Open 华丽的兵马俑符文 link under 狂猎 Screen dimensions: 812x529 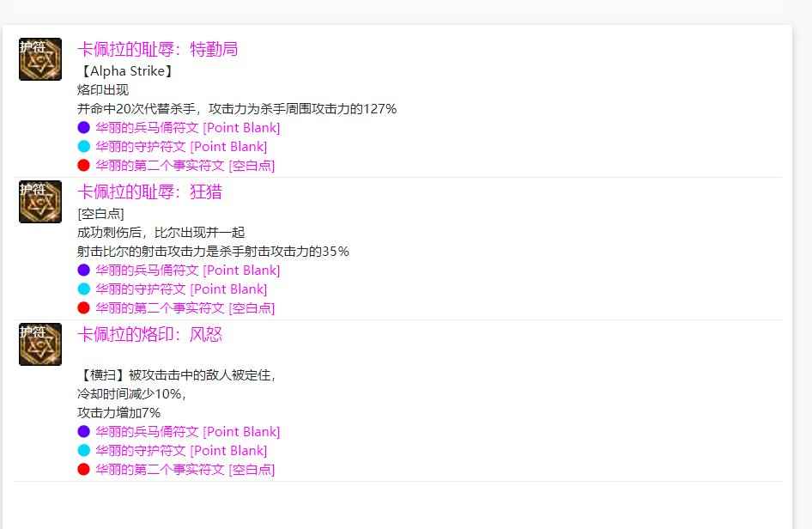pos(187,270)
